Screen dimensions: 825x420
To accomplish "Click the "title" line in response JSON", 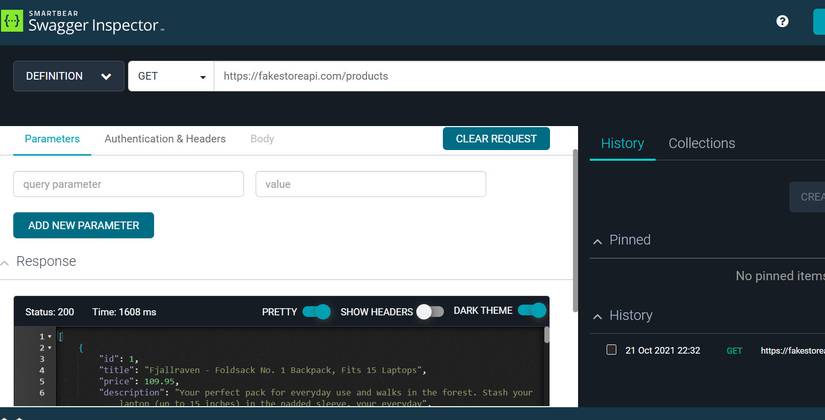I will click(263, 370).
